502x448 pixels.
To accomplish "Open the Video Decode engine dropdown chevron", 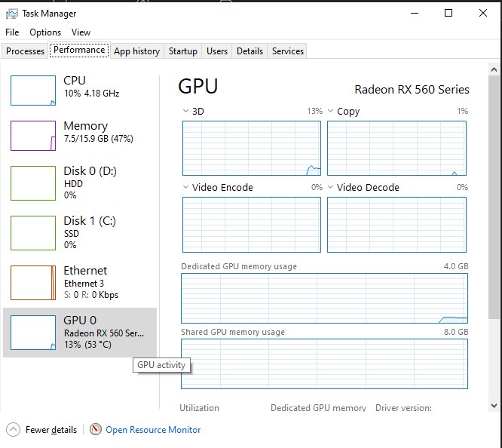I will tap(330, 187).
